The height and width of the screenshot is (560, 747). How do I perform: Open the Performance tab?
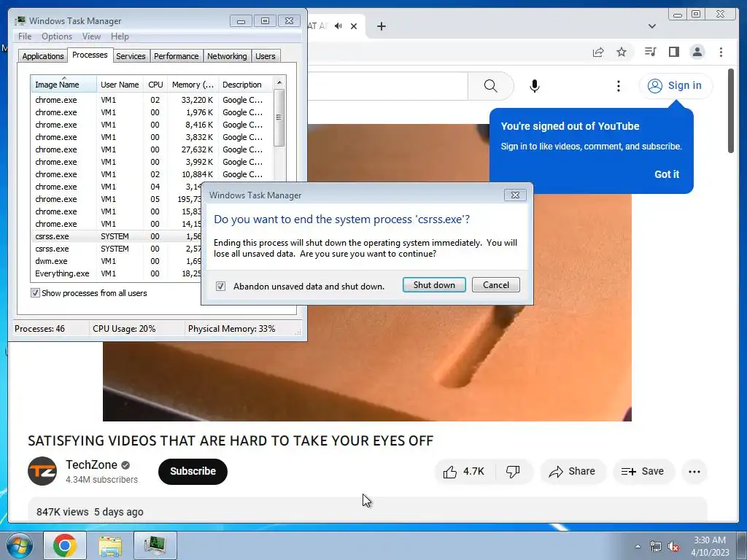pos(177,56)
